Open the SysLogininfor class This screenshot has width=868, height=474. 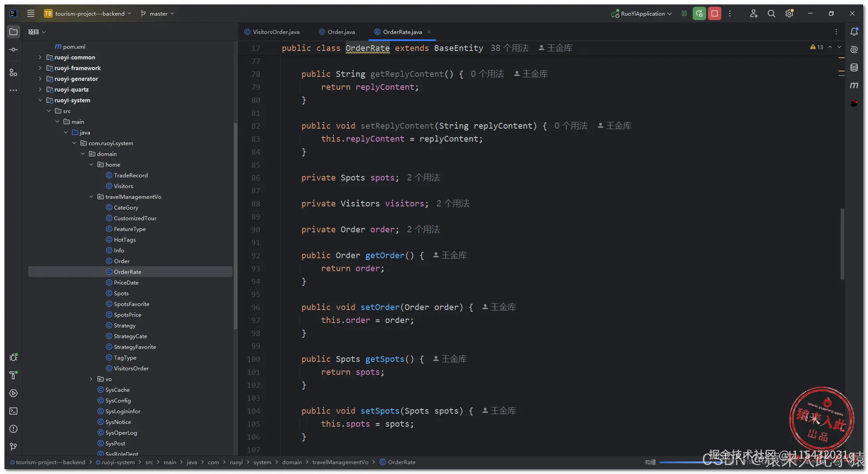119,411
